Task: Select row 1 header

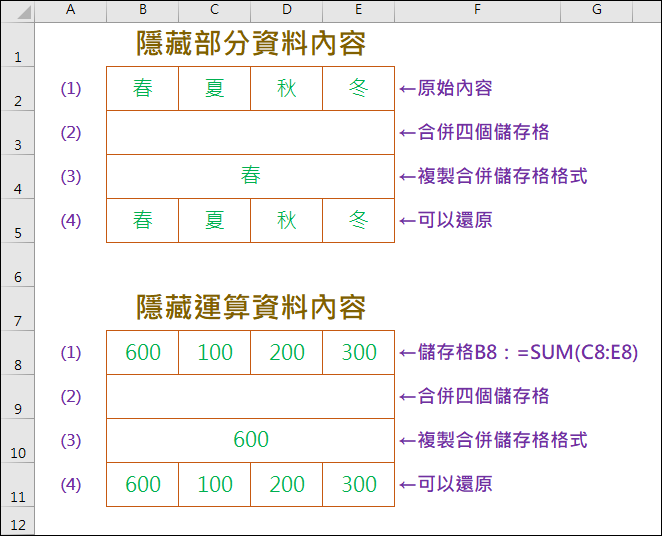Action: [x=18, y=45]
